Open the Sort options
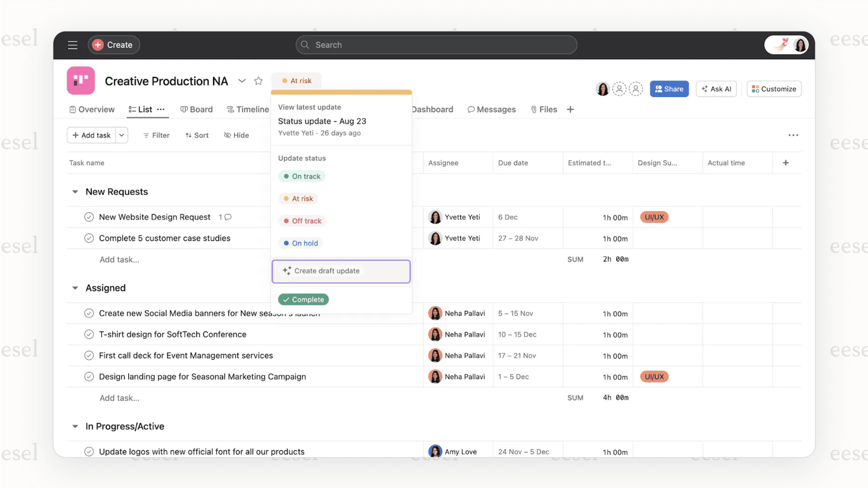Viewport: 868px width, 488px height. pos(196,135)
